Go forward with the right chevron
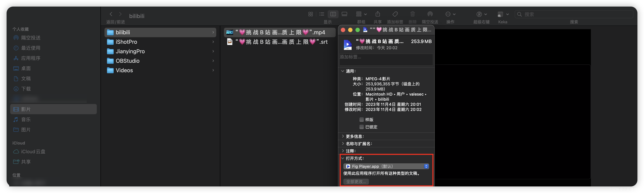 tap(120, 14)
